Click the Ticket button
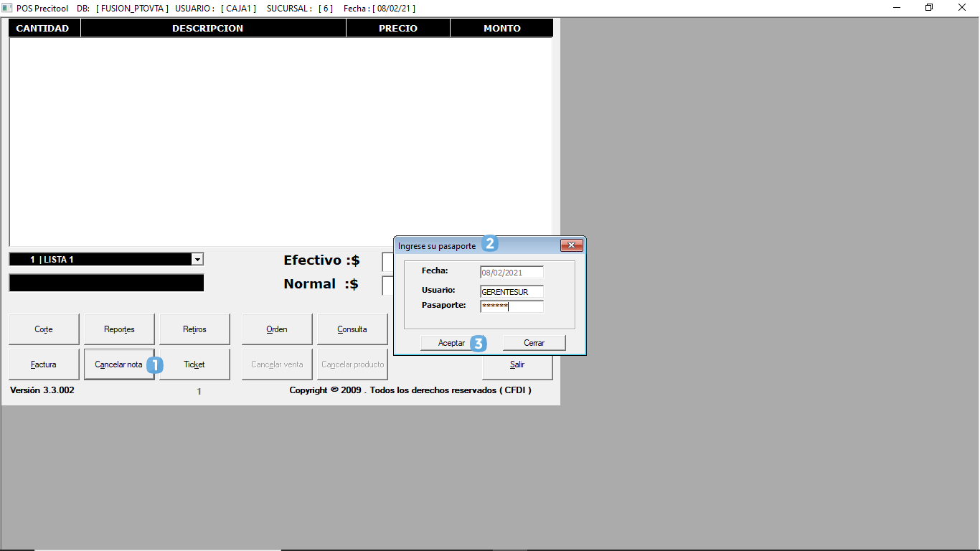Image resolution: width=980 pixels, height=551 pixels. [194, 364]
